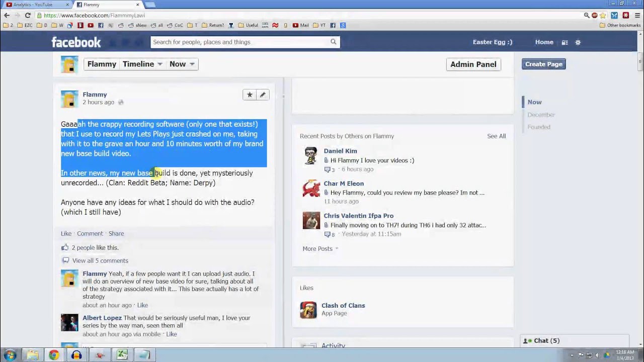The height and width of the screenshot is (362, 644).
Task: Open the Timeline dropdown
Action: point(142,64)
